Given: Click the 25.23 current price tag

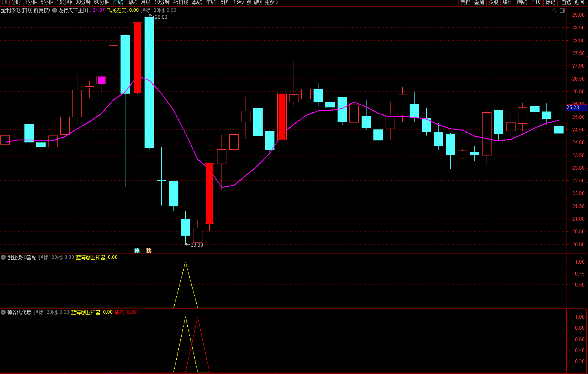Looking at the screenshot, I should 576,107.
